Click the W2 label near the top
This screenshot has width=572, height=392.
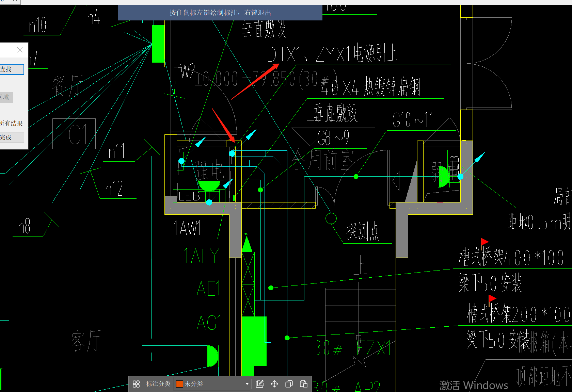[188, 71]
